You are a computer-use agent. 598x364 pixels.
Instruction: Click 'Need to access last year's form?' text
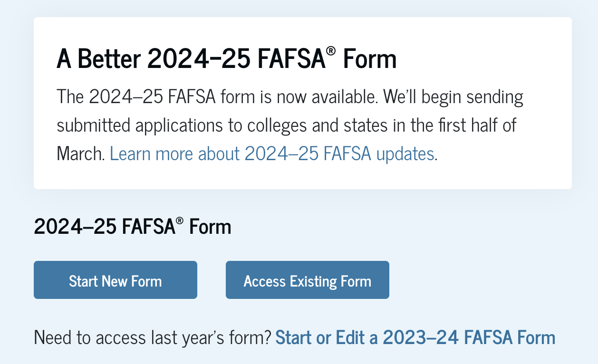click(153, 338)
